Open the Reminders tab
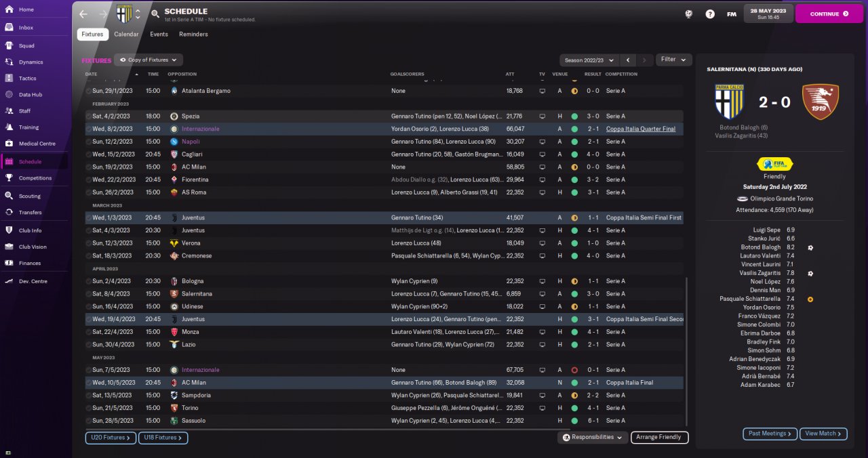Screen dimensions: 868x458 193,34
